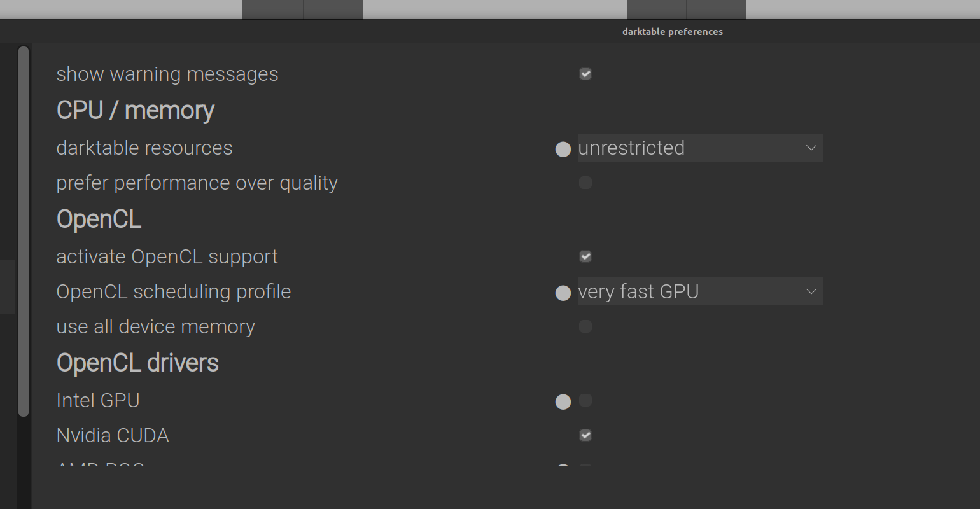Open the darktable resources dropdown set to unrestricted

coord(699,148)
